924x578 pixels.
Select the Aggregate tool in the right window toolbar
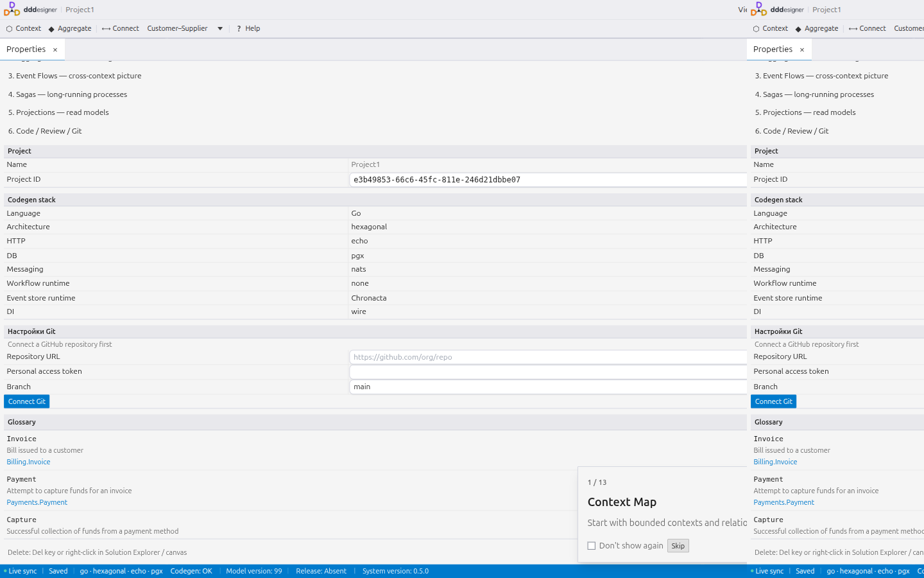coord(817,28)
